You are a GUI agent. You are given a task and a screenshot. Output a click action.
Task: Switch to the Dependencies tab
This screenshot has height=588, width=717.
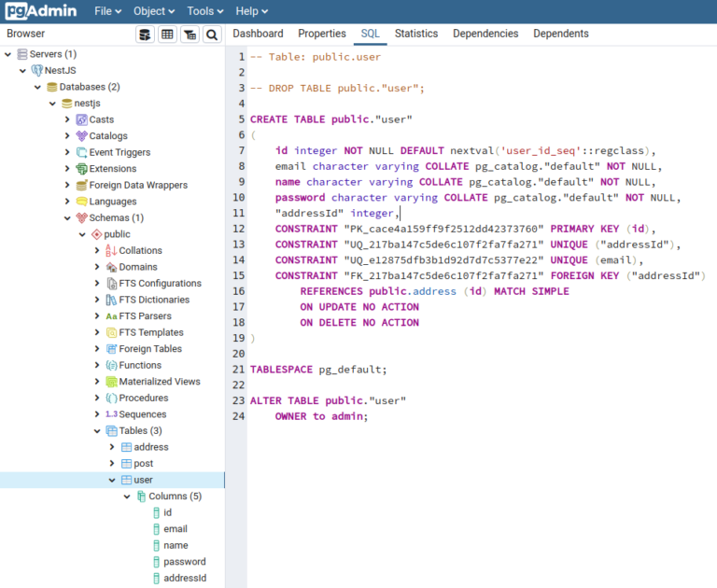(x=485, y=34)
